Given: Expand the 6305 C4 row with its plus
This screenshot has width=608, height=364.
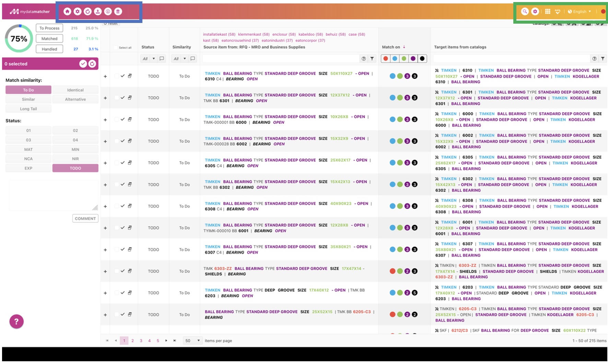Looking at the screenshot, I should coord(105,163).
